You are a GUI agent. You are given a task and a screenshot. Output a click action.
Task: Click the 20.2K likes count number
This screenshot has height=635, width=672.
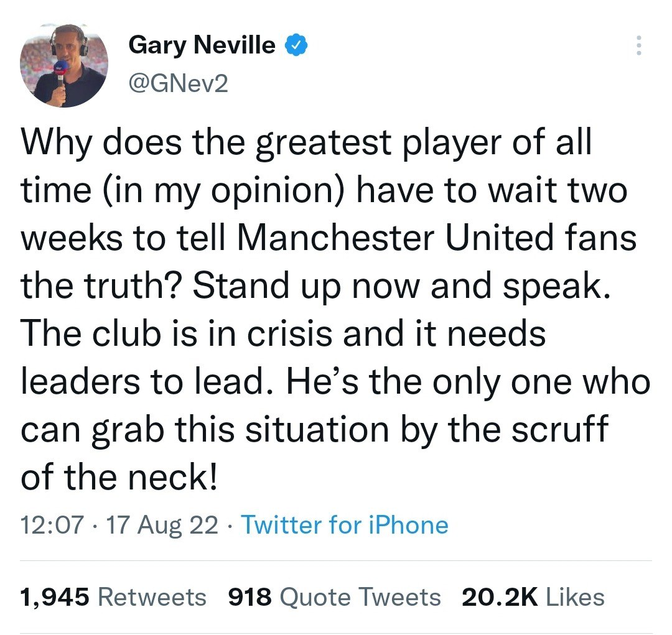point(499,597)
